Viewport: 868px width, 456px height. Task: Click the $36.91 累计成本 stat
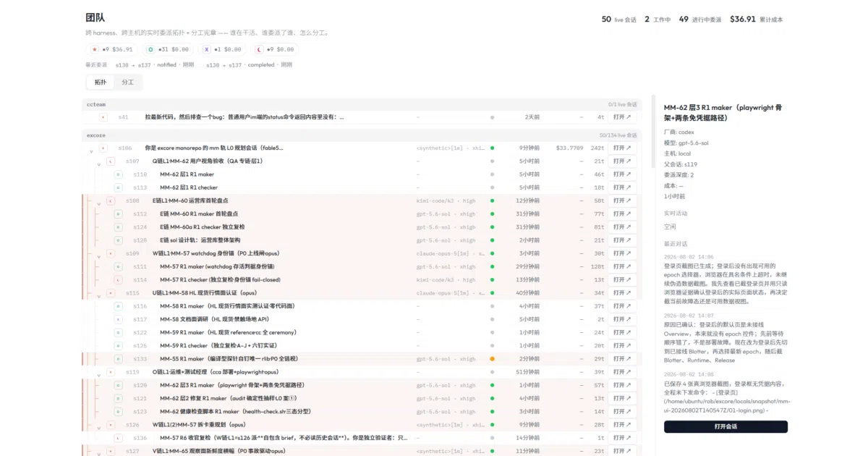756,20
